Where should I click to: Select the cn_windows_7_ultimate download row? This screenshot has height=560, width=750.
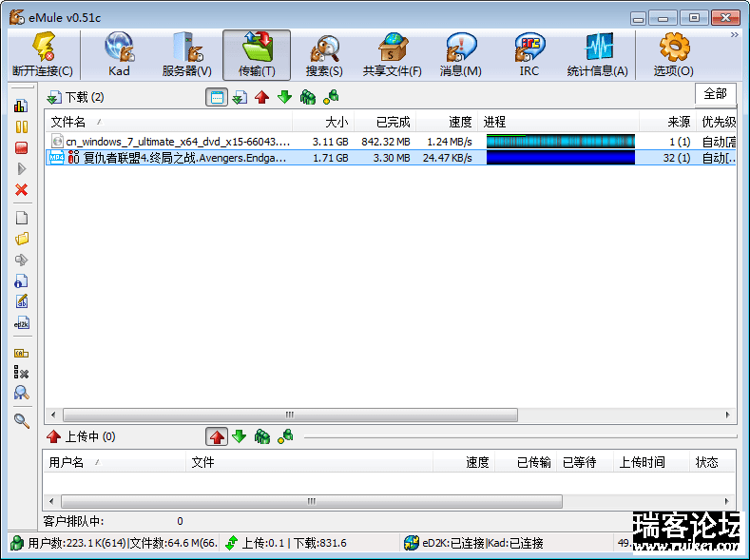[391, 142]
